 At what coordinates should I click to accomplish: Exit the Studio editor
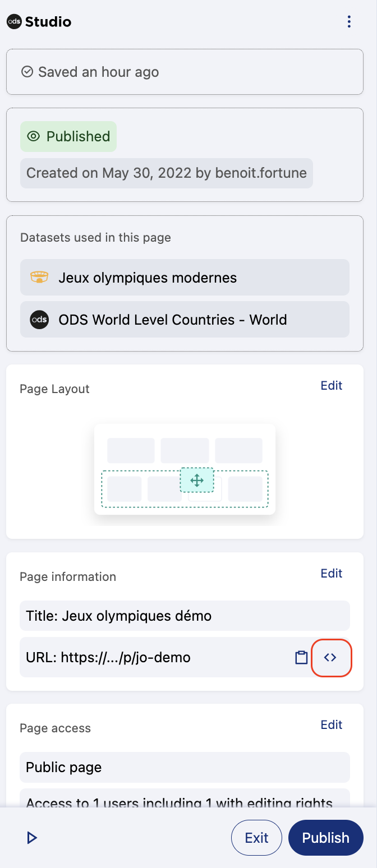(256, 838)
